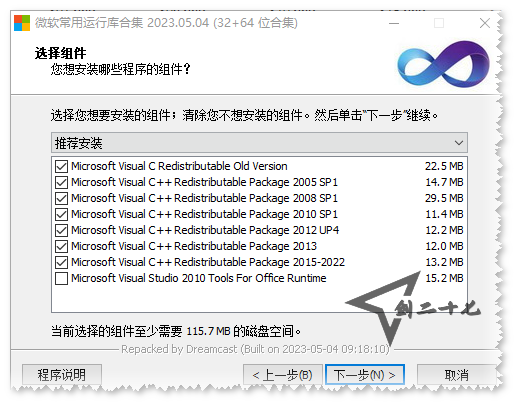The height and width of the screenshot is (408, 520).
Task: Click the window title 微软常用运行库合集 text
Action: click(x=166, y=23)
